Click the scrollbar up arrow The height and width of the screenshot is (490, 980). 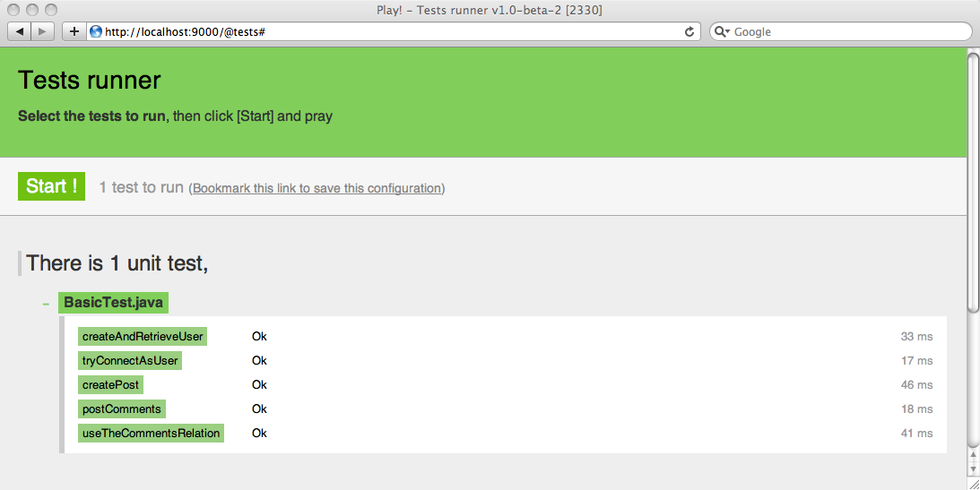point(973,457)
